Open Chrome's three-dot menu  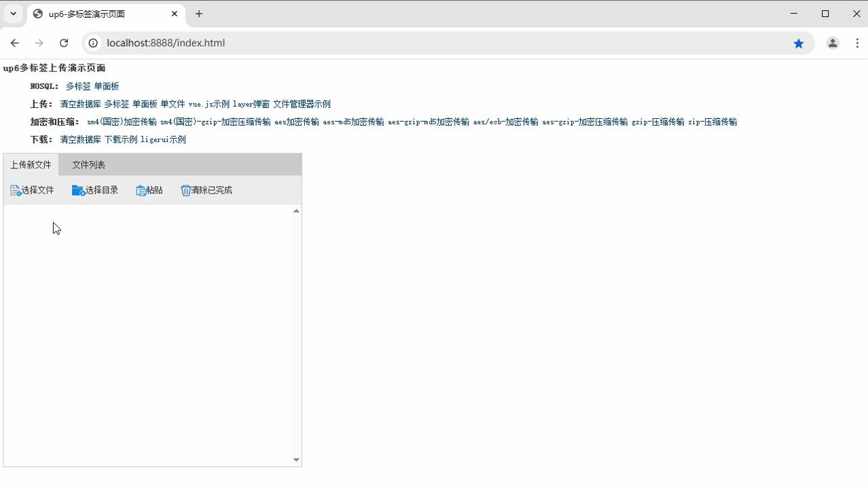pos(857,43)
